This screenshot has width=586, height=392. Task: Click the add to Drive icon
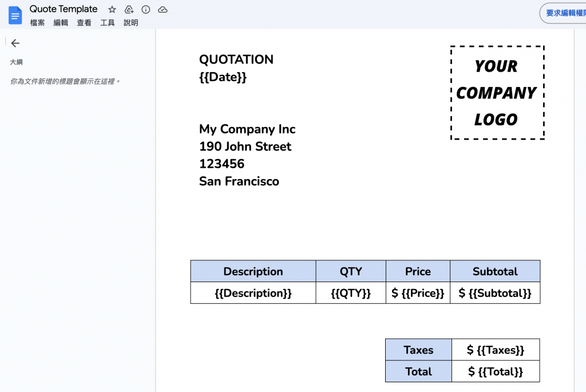pos(129,10)
